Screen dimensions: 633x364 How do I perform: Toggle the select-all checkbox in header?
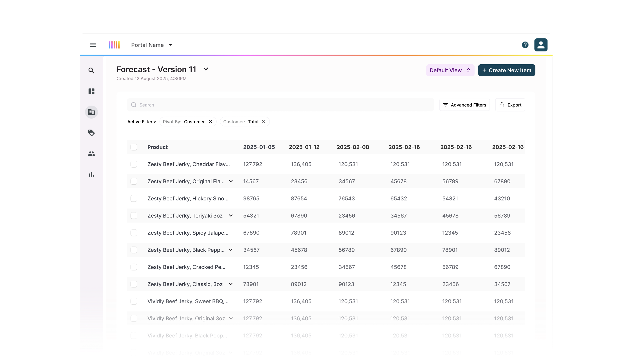pyautogui.click(x=134, y=147)
